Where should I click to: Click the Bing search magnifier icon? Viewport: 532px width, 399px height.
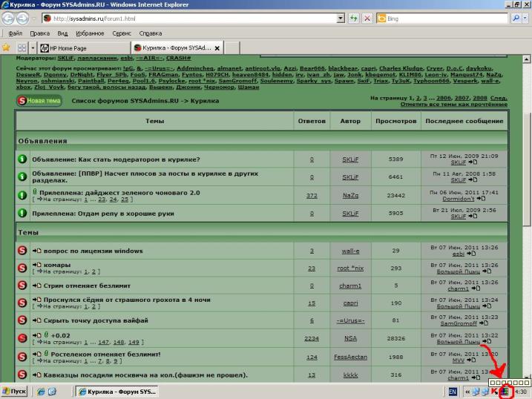(516, 19)
